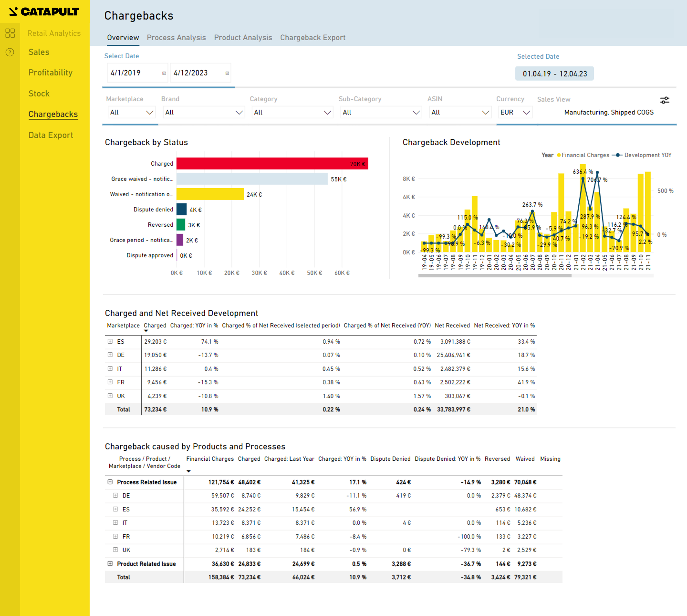
Task: Switch to the Chargeback Export tab
Action: click(312, 38)
